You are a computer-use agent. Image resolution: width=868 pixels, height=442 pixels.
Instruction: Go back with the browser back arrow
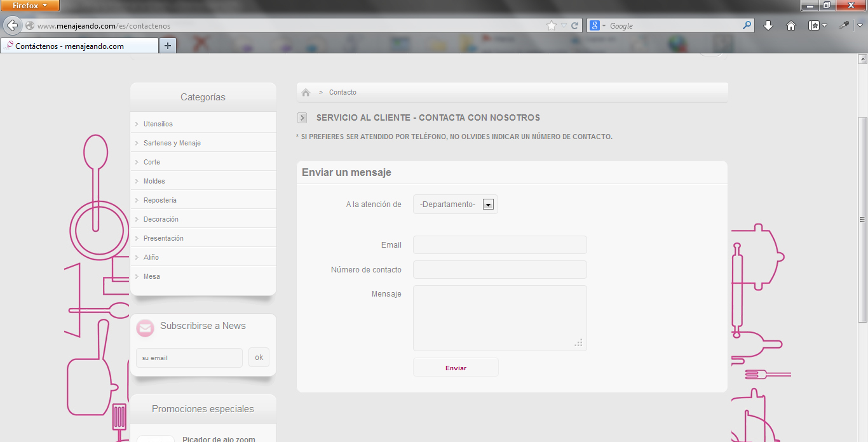pyautogui.click(x=12, y=25)
